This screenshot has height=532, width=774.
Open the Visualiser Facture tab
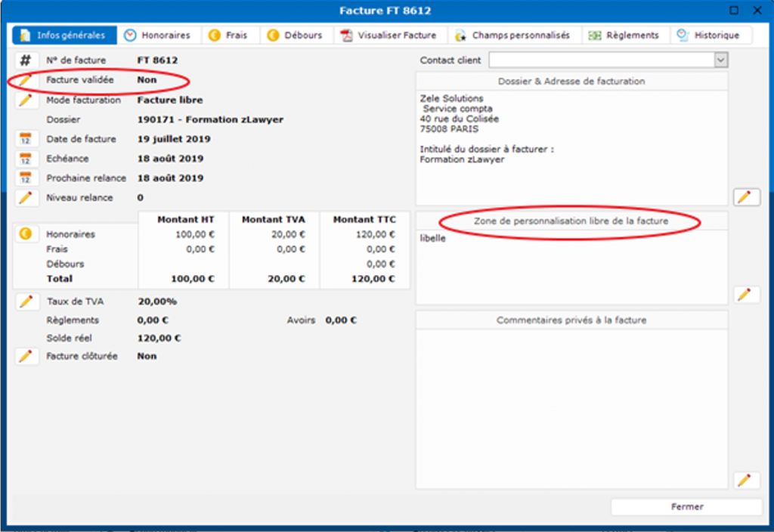pyautogui.click(x=389, y=36)
